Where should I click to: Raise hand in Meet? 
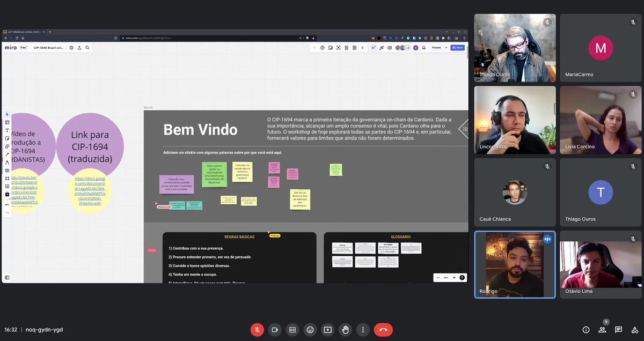[345, 330]
